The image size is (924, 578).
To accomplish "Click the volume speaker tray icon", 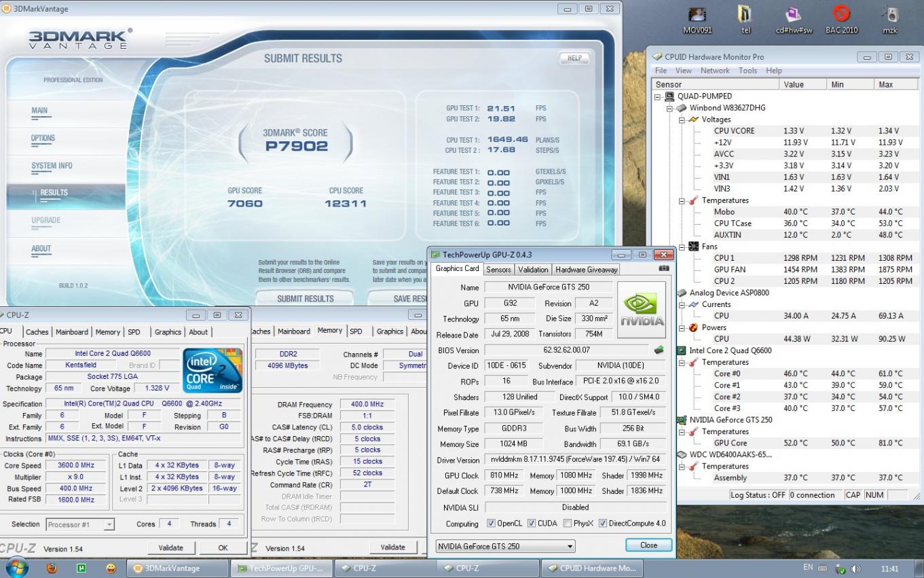I will (x=855, y=568).
